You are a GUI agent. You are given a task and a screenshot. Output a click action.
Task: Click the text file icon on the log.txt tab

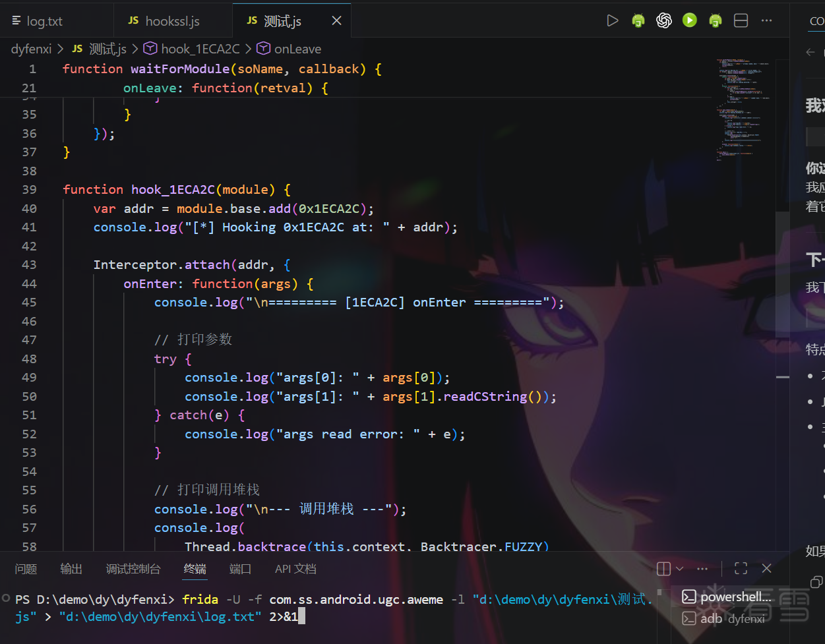pos(16,21)
